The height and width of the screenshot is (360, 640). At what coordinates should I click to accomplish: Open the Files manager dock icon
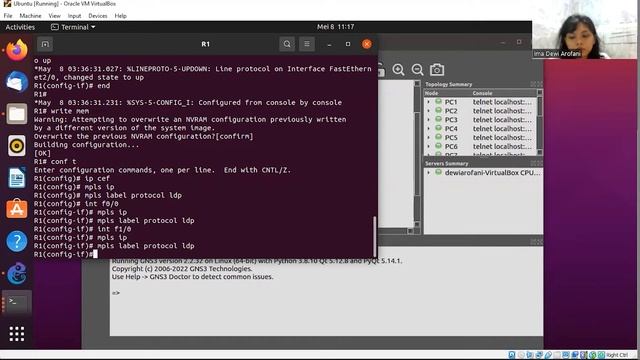point(17,114)
